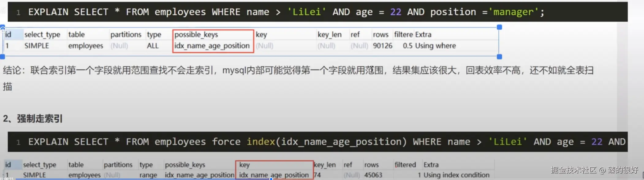Screen dimensions: 644x180
Task: Click the heading '2、强制走索引'
Action: [x=33, y=118]
